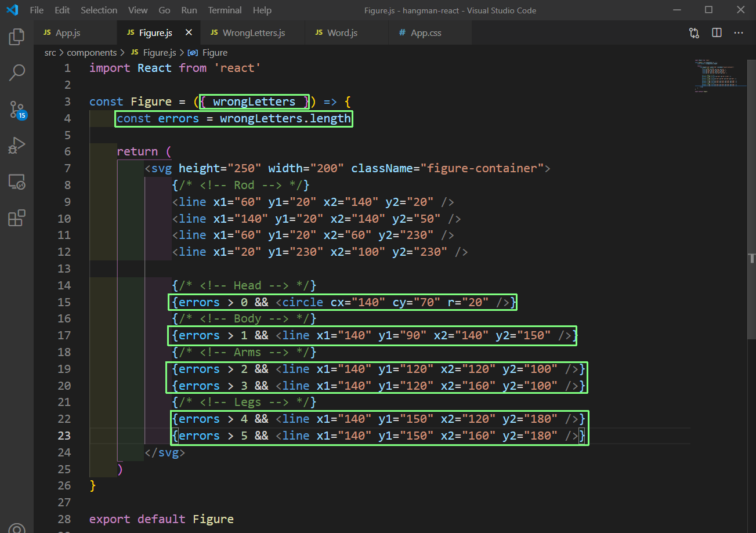Viewport: 756px width, 533px height.
Task: Click 'svg' opening tag on line 7
Action: (161, 168)
